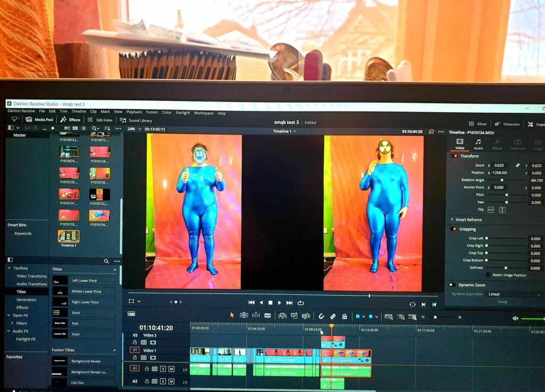Open the Mixer panel
The width and height of the screenshot is (545, 392).
(x=477, y=123)
